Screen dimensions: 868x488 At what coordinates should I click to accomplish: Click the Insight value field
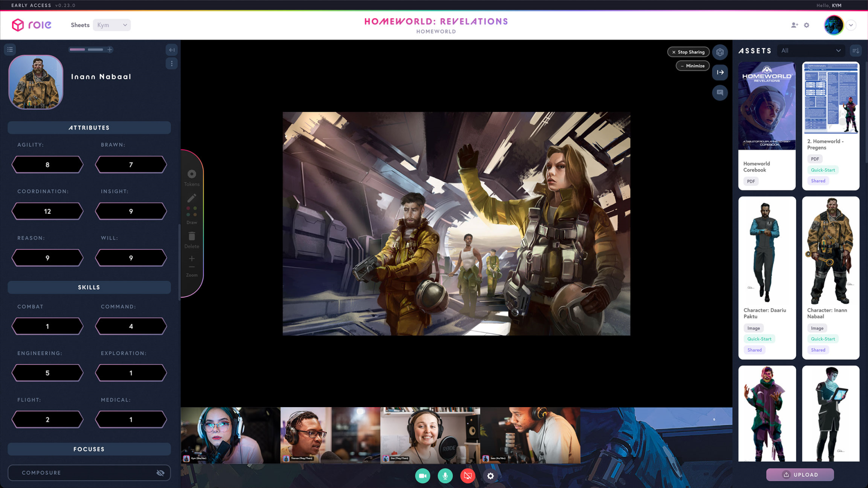[131, 211]
